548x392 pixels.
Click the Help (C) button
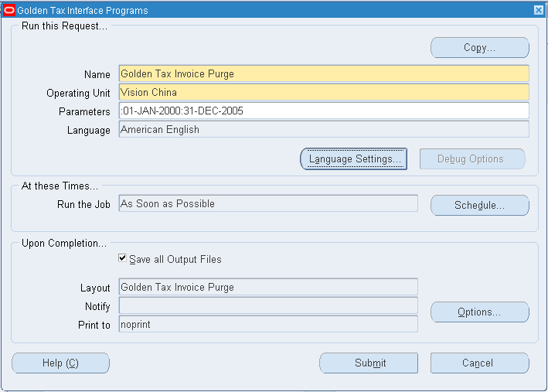tap(60, 363)
